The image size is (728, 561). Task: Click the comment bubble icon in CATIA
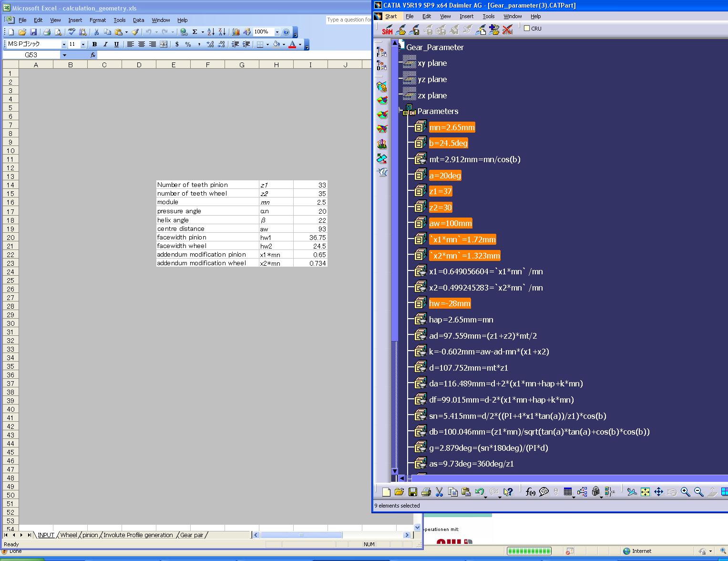click(x=543, y=492)
